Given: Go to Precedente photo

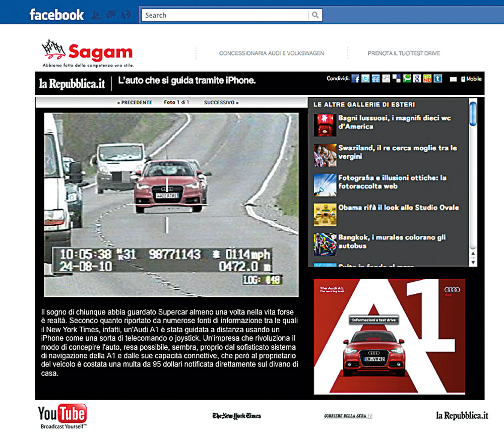Looking at the screenshot, I should pyautogui.click(x=135, y=102).
